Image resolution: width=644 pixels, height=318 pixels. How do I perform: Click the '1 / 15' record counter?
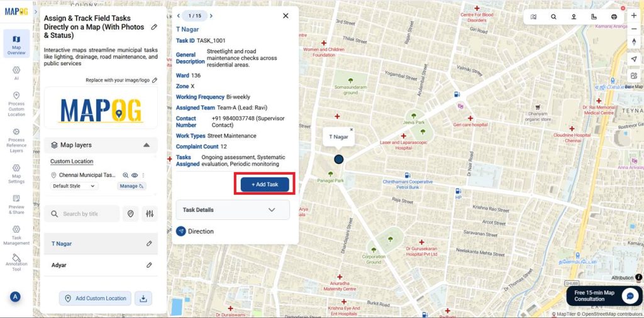[195, 16]
